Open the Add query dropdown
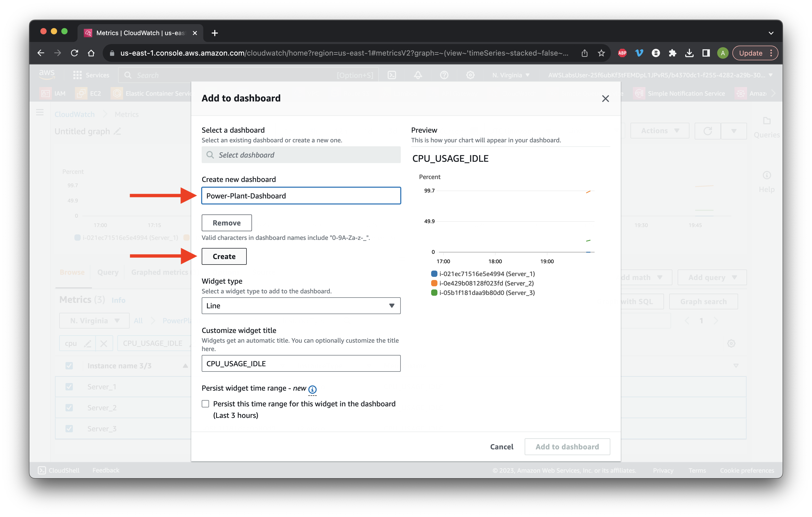 tap(712, 277)
